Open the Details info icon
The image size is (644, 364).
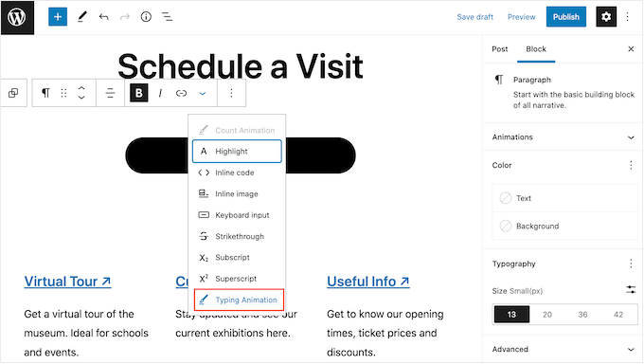[x=146, y=17]
